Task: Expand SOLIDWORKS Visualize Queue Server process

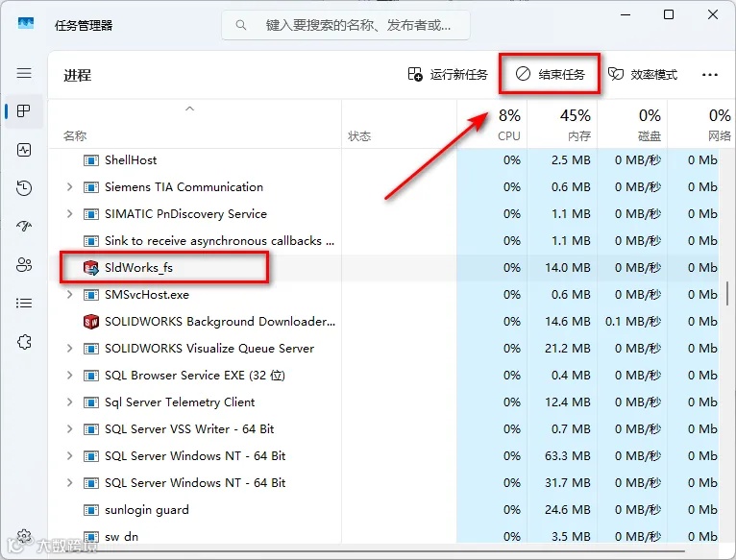Action: [x=69, y=349]
